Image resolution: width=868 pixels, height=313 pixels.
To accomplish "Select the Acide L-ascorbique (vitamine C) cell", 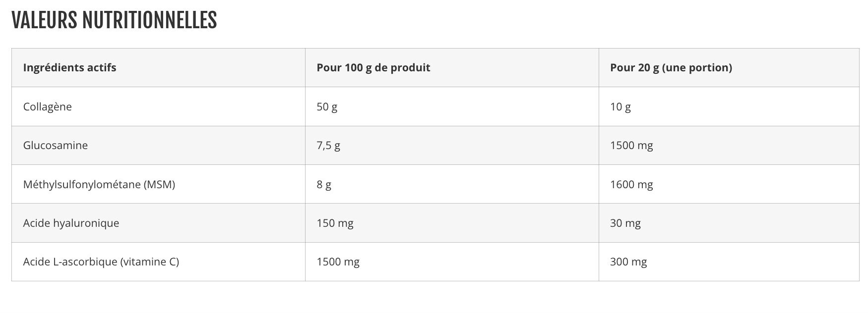I will pos(101,262).
